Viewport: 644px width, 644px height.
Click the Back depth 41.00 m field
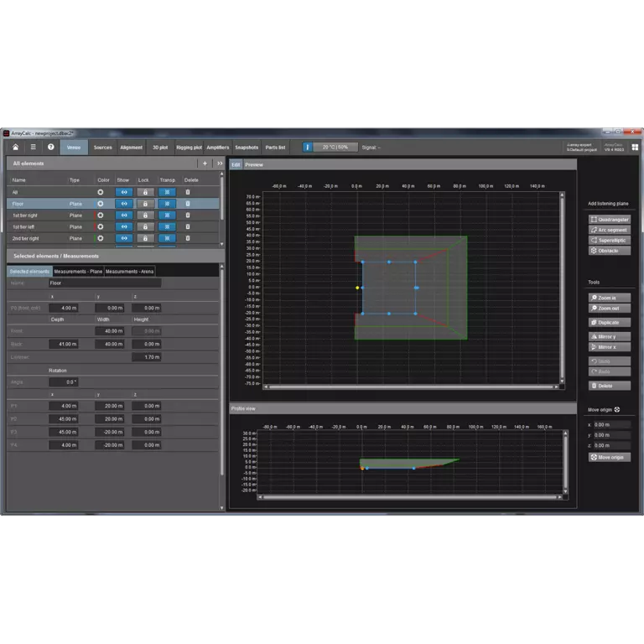pyautogui.click(x=63, y=344)
